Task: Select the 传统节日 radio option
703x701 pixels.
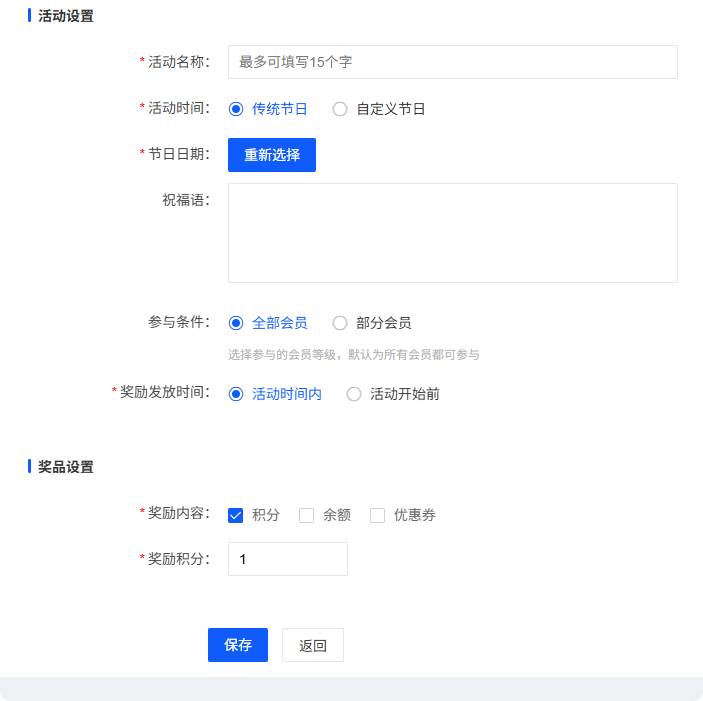Action: 237,109
